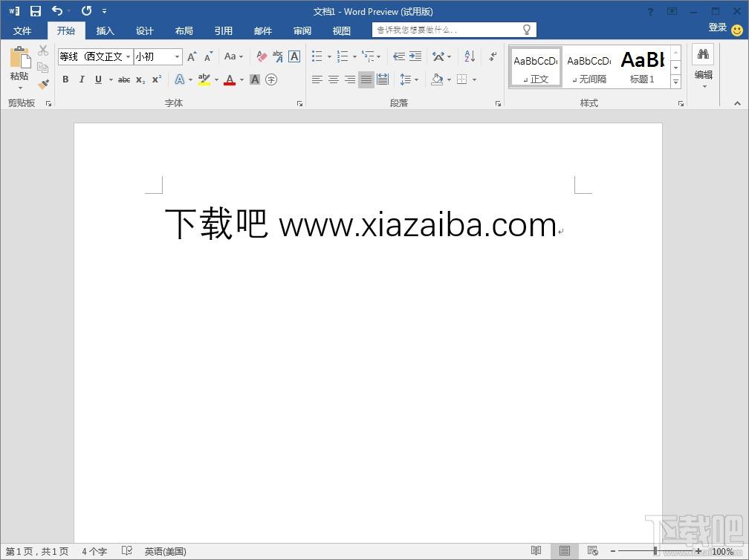This screenshot has width=749, height=560.
Task: Open the 文件 File tab
Action: 22,31
